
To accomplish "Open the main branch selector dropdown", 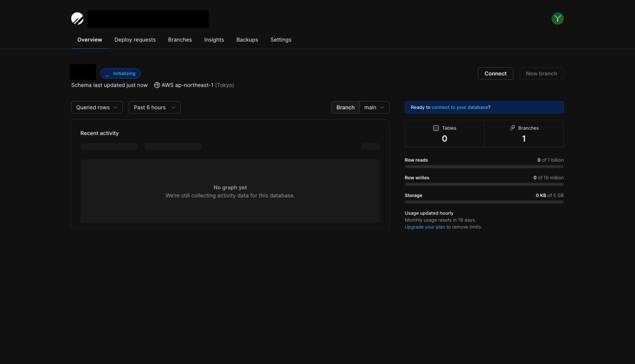I will (x=374, y=107).
